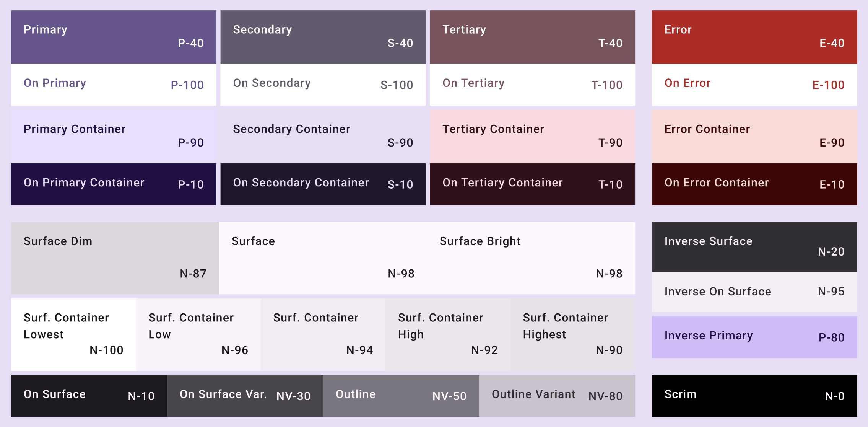This screenshot has width=868, height=427.
Task: Select the Secondary S-40 swatch
Action: (323, 37)
